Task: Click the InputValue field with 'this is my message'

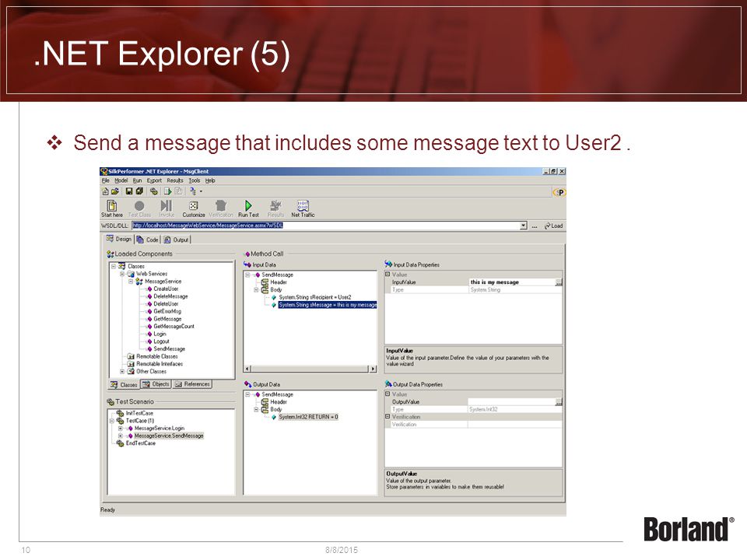Action: tap(512, 282)
